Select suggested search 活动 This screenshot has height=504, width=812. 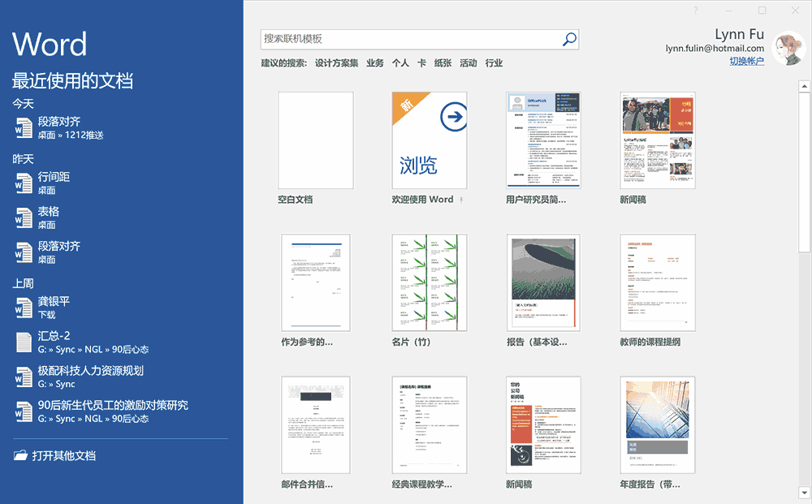coord(469,63)
